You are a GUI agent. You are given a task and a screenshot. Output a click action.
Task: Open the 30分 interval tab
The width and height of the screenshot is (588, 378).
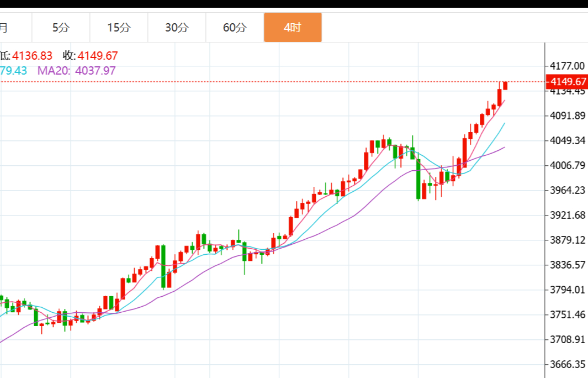pos(177,28)
